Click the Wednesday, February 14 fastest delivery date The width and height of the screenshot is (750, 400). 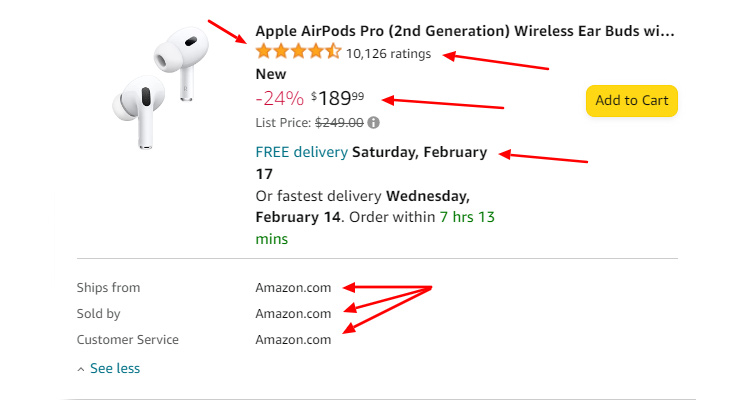click(427, 195)
